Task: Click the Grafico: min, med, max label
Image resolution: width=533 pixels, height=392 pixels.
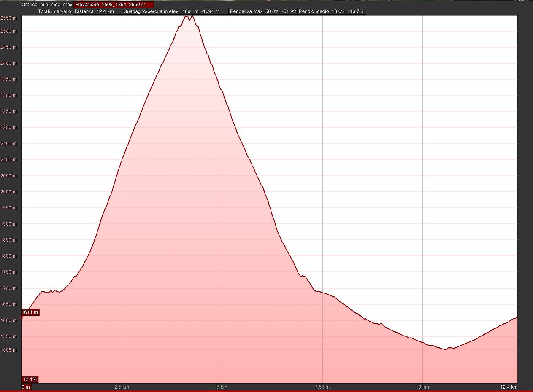Action: [47, 5]
